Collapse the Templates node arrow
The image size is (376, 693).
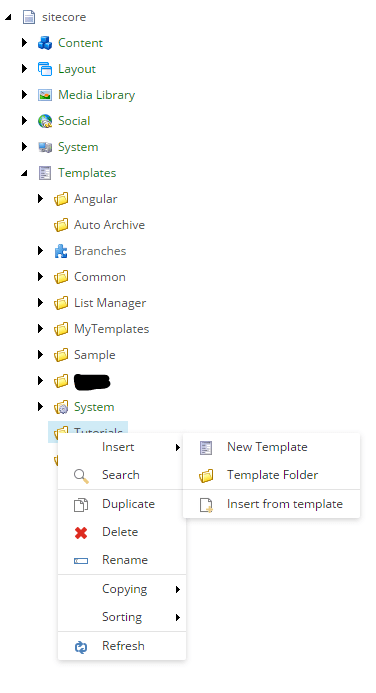pos(24,173)
